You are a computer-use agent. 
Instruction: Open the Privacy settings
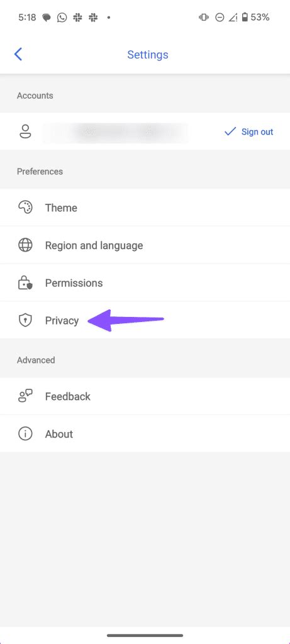point(145,320)
